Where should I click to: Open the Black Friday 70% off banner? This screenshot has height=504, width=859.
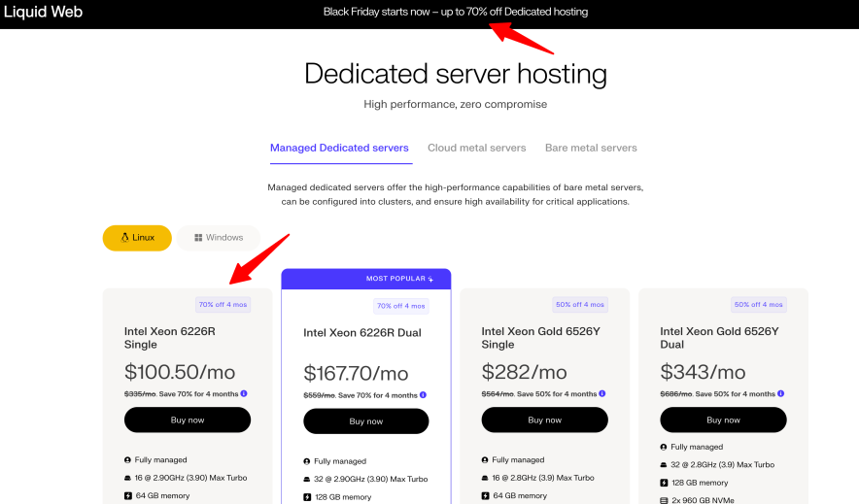click(455, 12)
